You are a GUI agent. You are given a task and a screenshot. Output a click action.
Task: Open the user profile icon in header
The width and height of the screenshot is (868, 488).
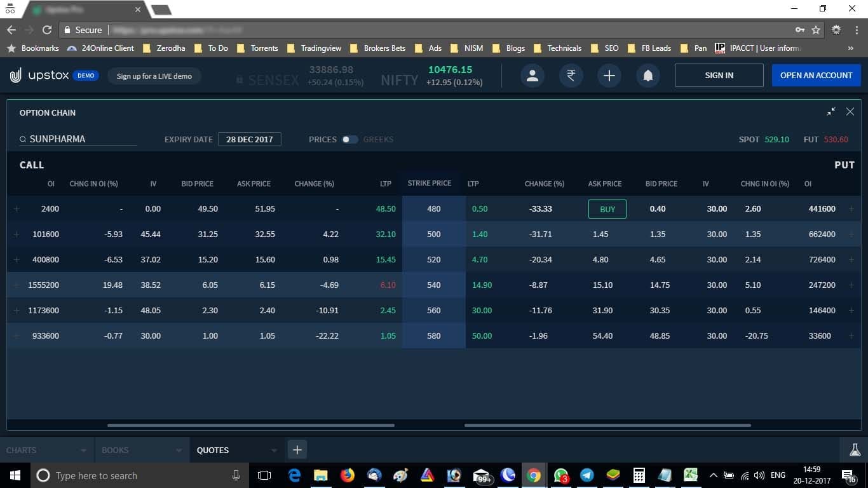point(532,76)
